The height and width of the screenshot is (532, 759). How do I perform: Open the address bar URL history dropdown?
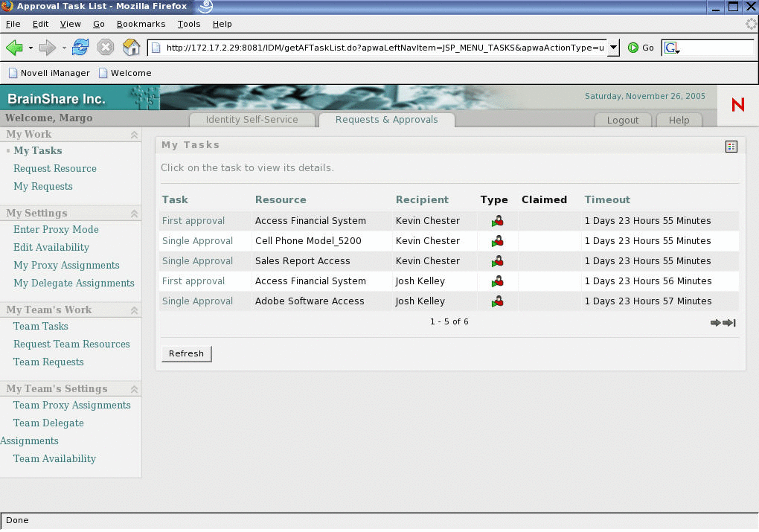(x=613, y=48)
